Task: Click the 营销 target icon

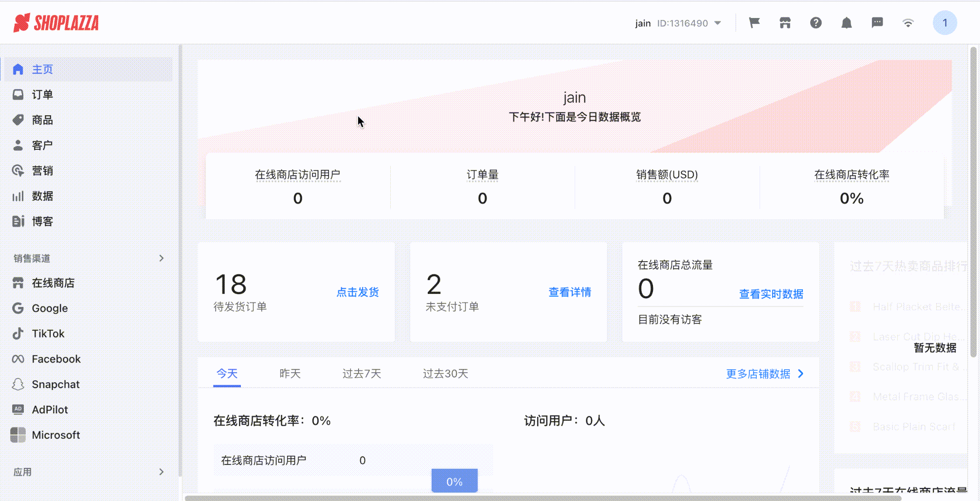Action: coord(18,170)
